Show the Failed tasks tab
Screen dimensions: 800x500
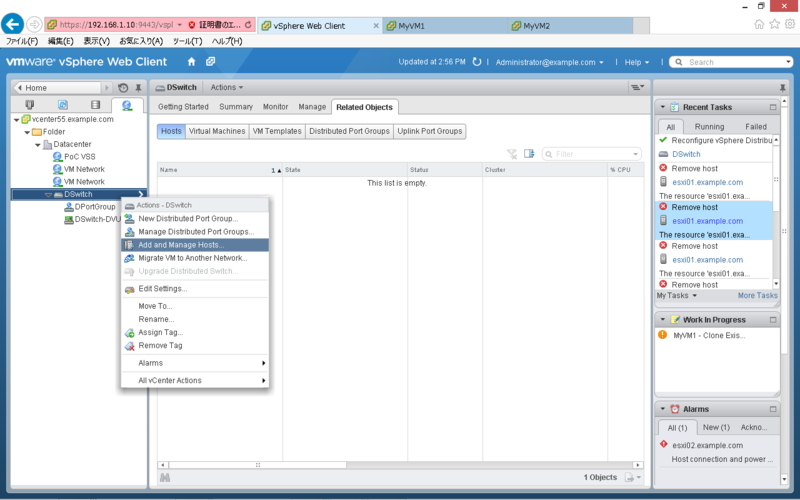756,127
